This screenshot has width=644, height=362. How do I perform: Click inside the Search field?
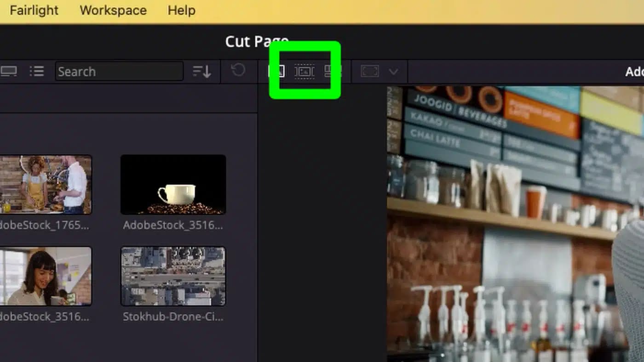point(120,71)
